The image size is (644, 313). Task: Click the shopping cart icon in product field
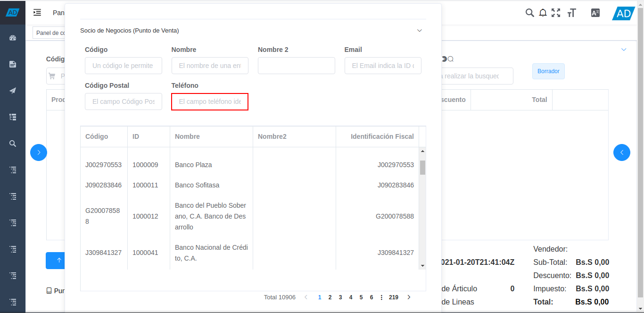[52, 76]
